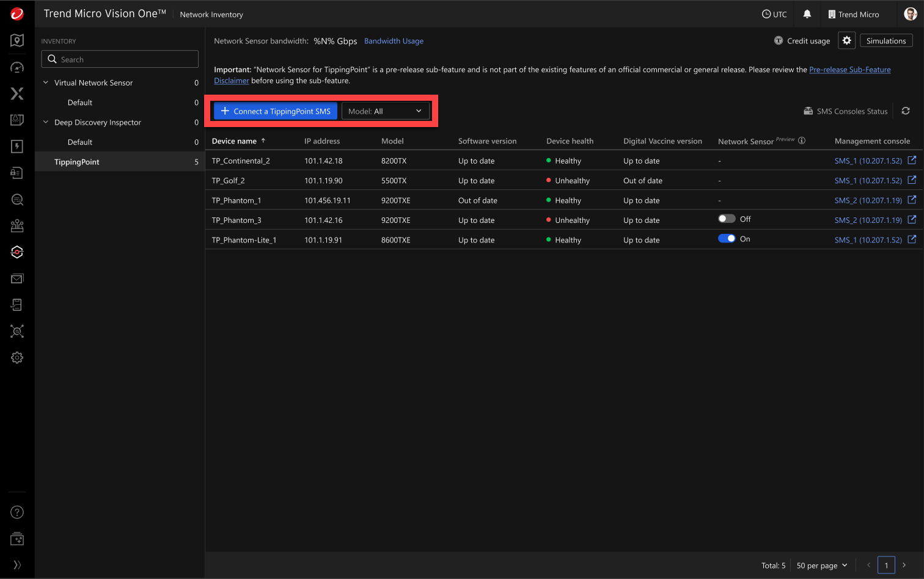This screenshot has height=579, width=924.
Task: Open the Bandwidth Usage link
Action: tap(394, 41)
